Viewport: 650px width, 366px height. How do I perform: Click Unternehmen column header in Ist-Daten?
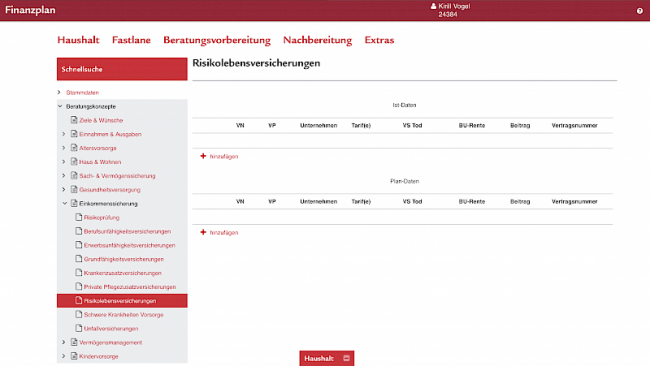[318, 125]
